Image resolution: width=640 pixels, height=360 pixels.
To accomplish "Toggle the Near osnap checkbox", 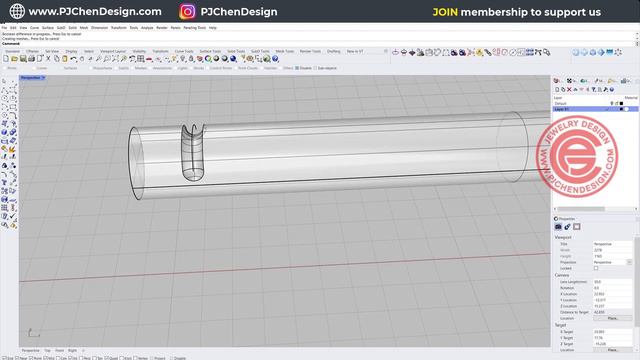I will (17, 358).
